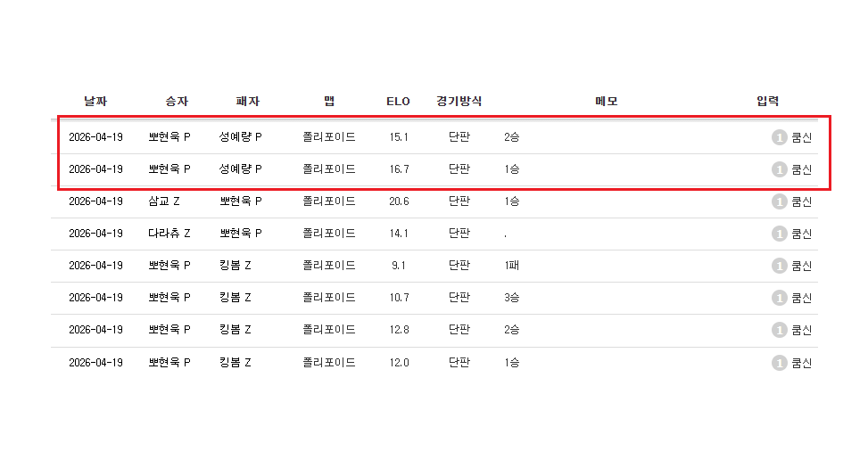Click the level badge in the ELO 20.6 row

pyautogui.click(x=780, y=201)
